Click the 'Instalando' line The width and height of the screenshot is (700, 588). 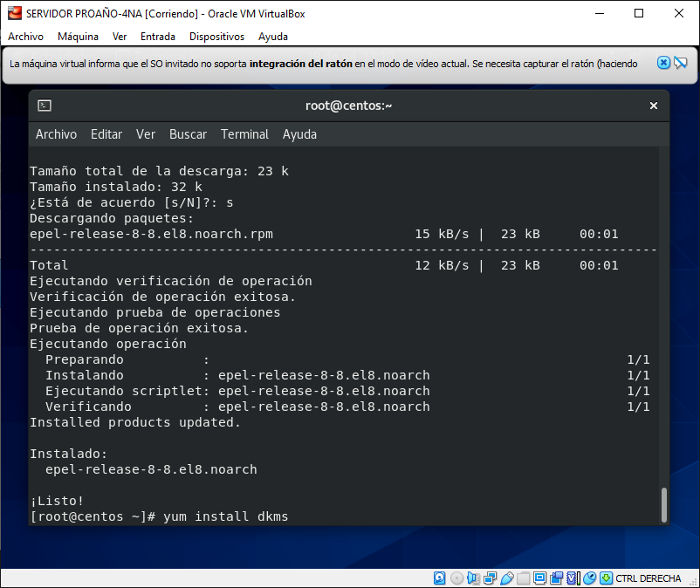(x=347, y=375)
